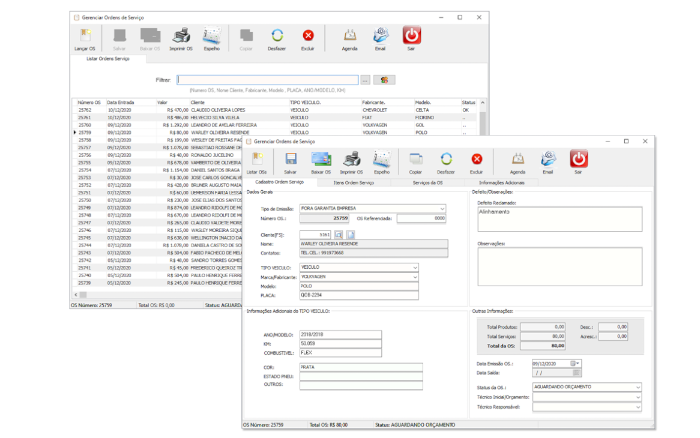Click Excluir in front window toolbar
700x438 pixels.
476,163
